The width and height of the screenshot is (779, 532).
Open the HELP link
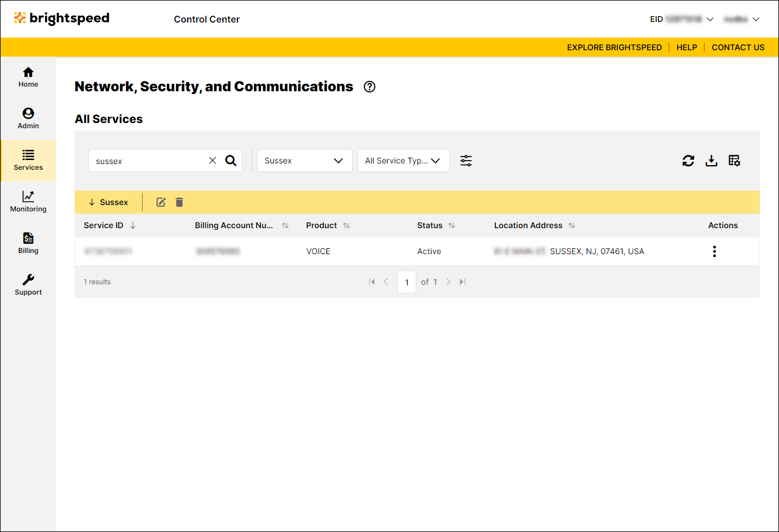(x=687, y=47)
